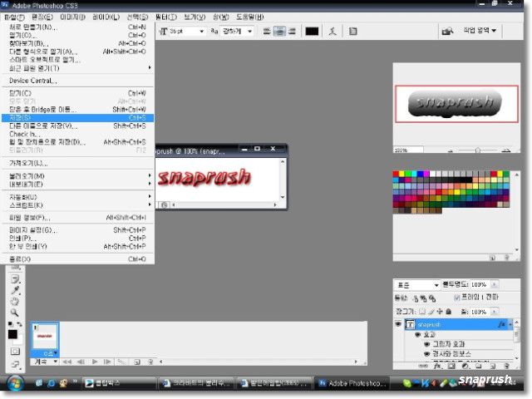Add a layer mask from Layers panel
This screenshot has height=399, width=532.
pos(451,366)
